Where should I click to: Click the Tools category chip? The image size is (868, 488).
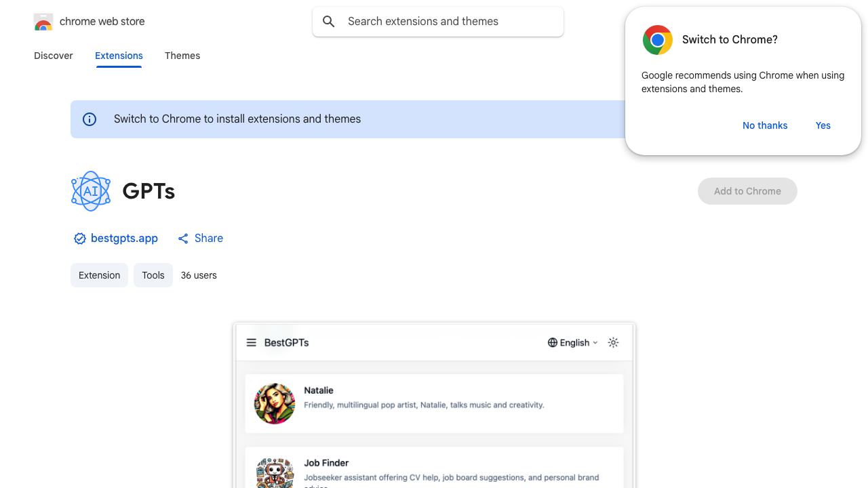tap(153, 275)
